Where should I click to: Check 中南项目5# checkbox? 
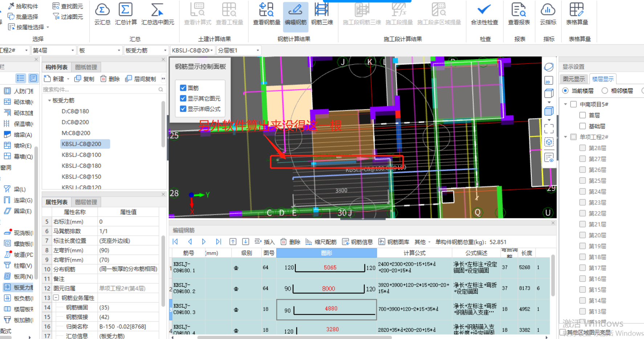pyautogui.click(x=574, y=104)
